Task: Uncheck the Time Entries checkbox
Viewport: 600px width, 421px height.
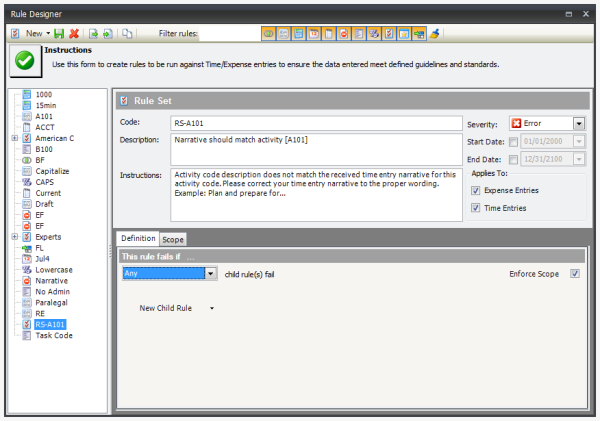Action: (x=475, y=208)
